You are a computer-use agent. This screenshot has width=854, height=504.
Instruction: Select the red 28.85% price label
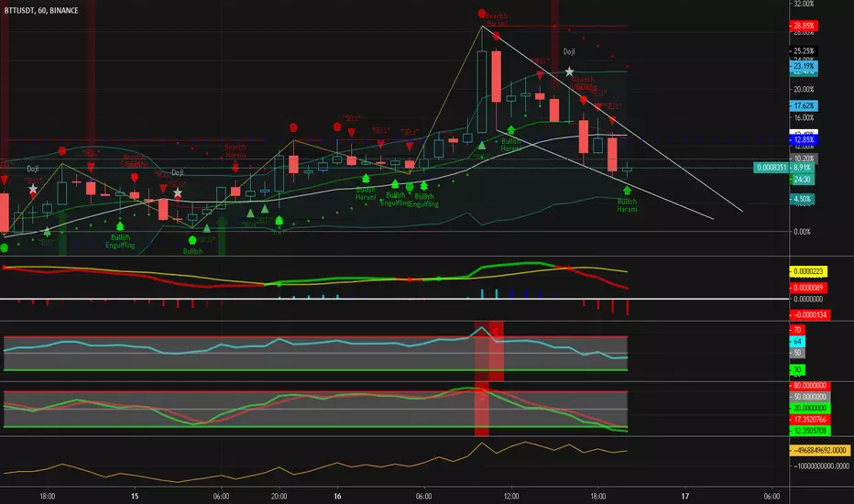coord(804,26)
